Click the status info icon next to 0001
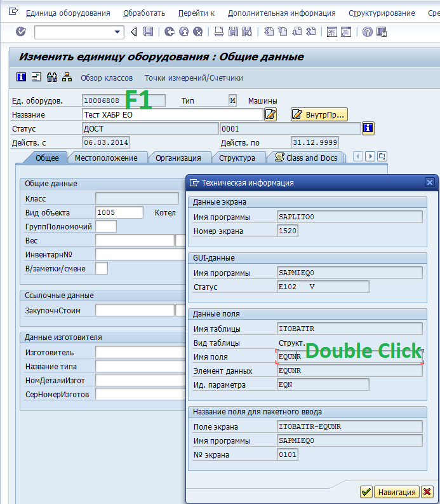Screen dimensions: 440x504 [x=368, y=128]
